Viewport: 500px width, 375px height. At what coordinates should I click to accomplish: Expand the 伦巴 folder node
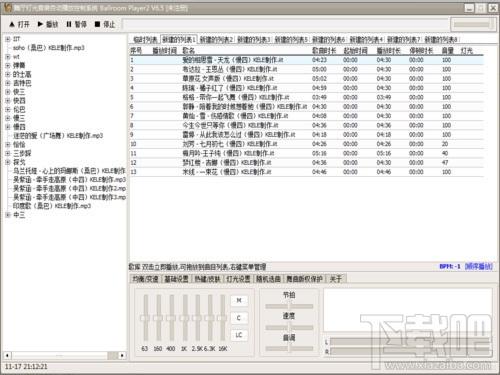(x=8, y=109)
